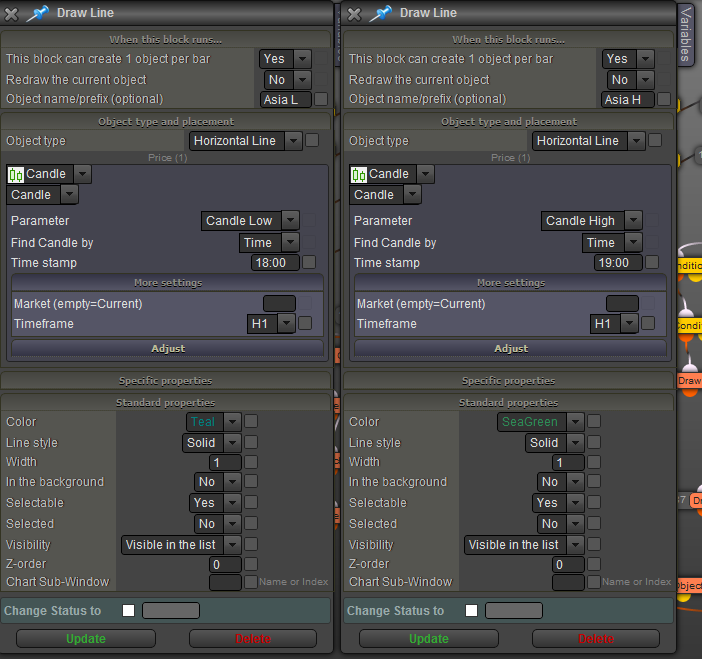Expand the Adjust section in right panel
Image resolution: width=702 pixels, height=659 pixels.
(x=510, y=348)
